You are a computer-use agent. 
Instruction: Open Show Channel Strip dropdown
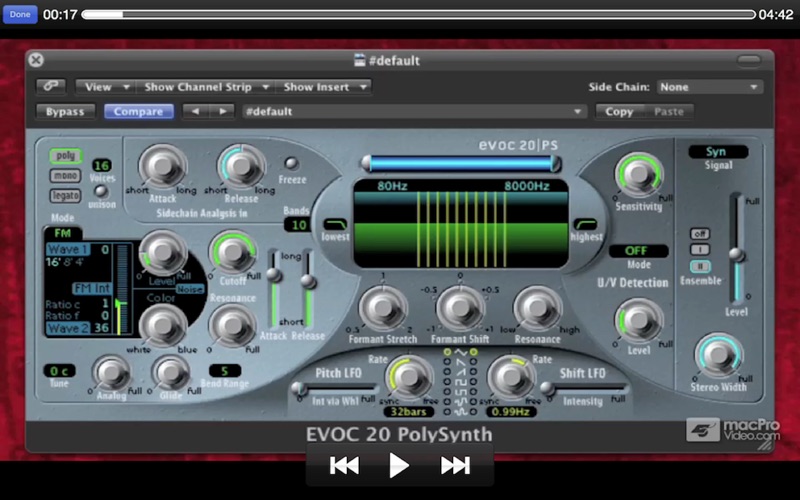click(205, 87)
